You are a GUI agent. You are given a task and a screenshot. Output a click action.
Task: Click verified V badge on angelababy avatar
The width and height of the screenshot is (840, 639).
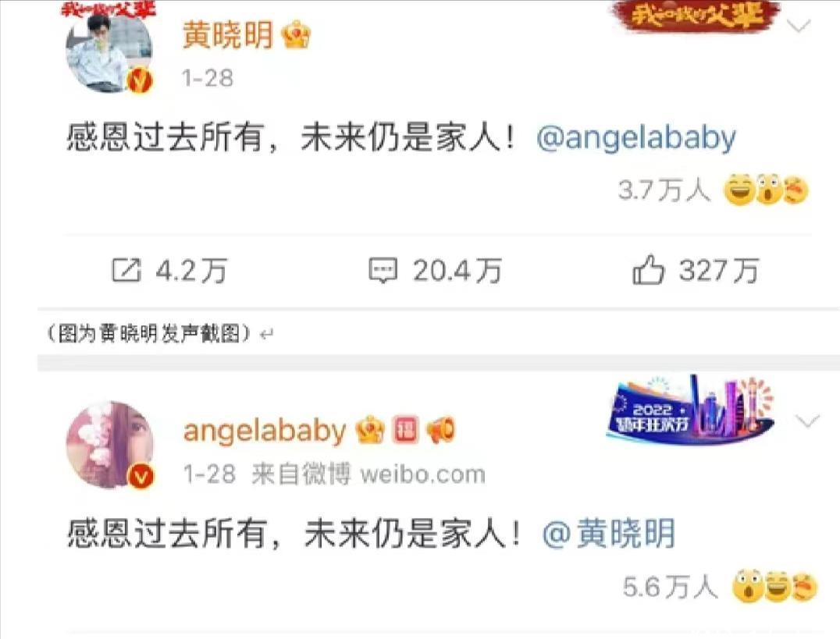click(141, 476)
